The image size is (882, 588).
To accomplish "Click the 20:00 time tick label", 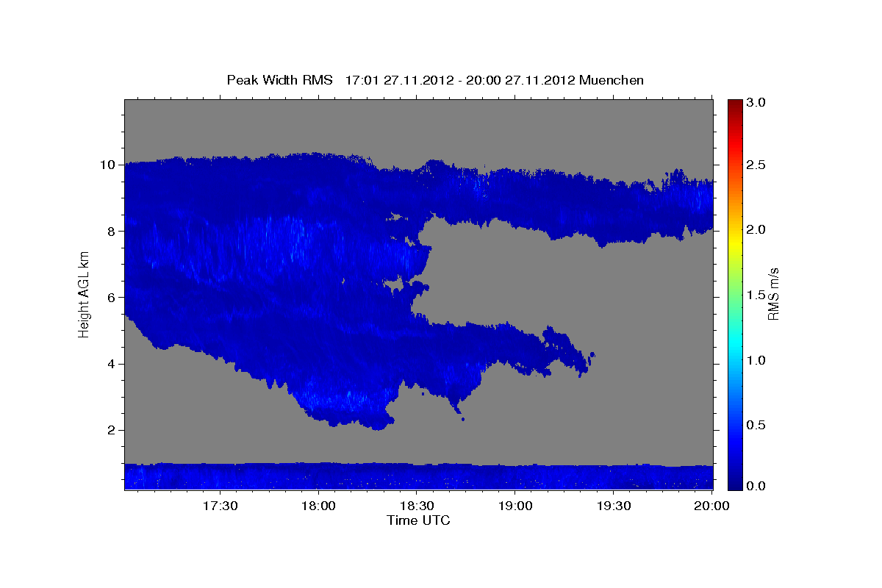I will (711, 506).
